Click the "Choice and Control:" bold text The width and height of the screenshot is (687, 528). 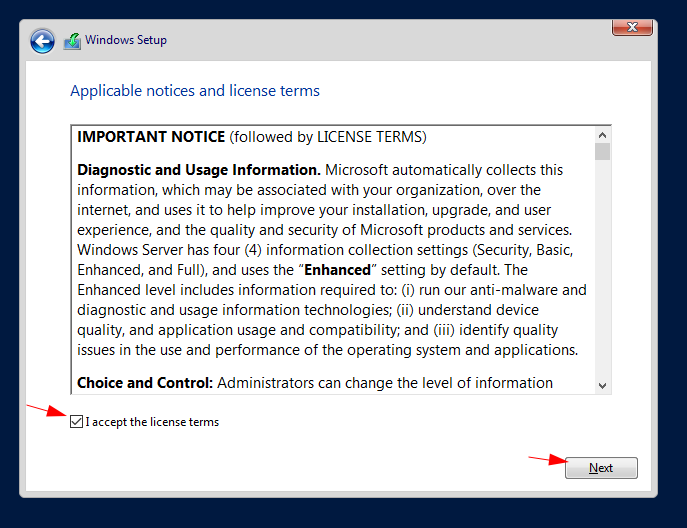(x=145, y=383)
